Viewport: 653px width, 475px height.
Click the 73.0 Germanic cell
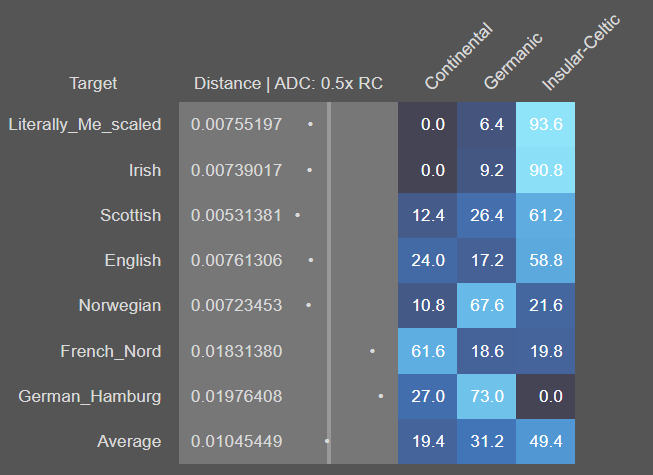[x=486, y=396]
